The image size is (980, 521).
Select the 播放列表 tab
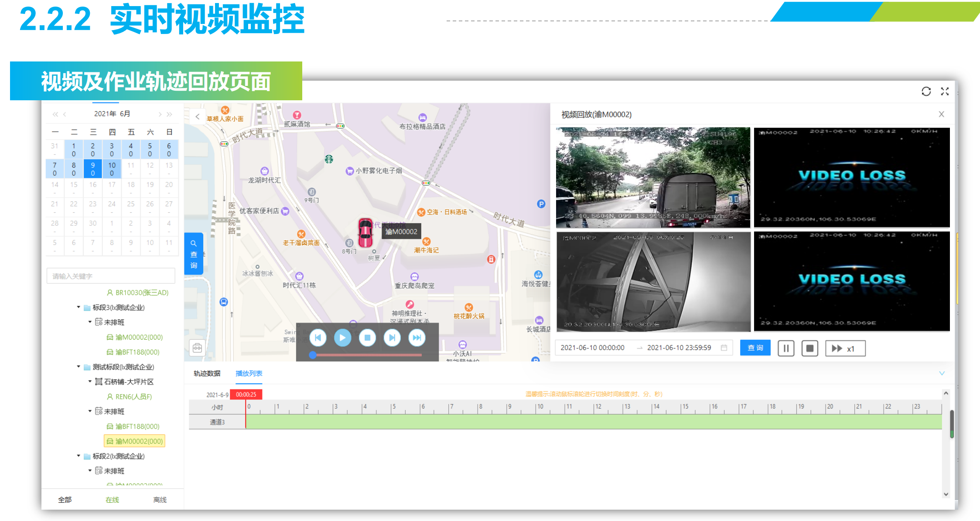[x=249, y=373]
